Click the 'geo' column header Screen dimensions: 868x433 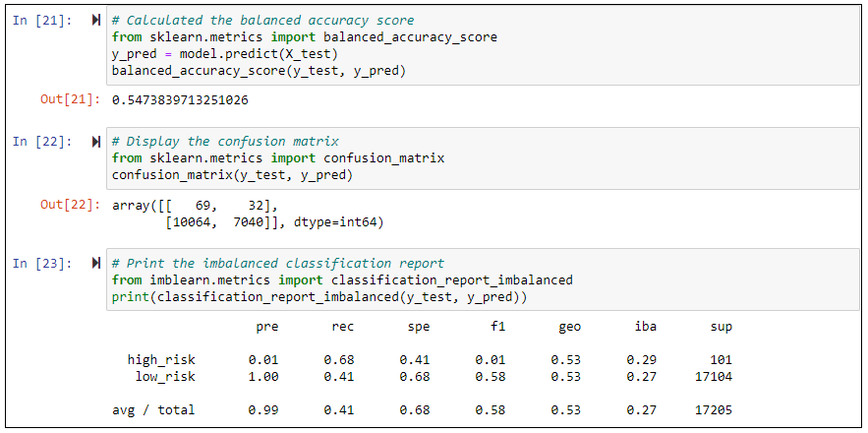tap(569, 327)
